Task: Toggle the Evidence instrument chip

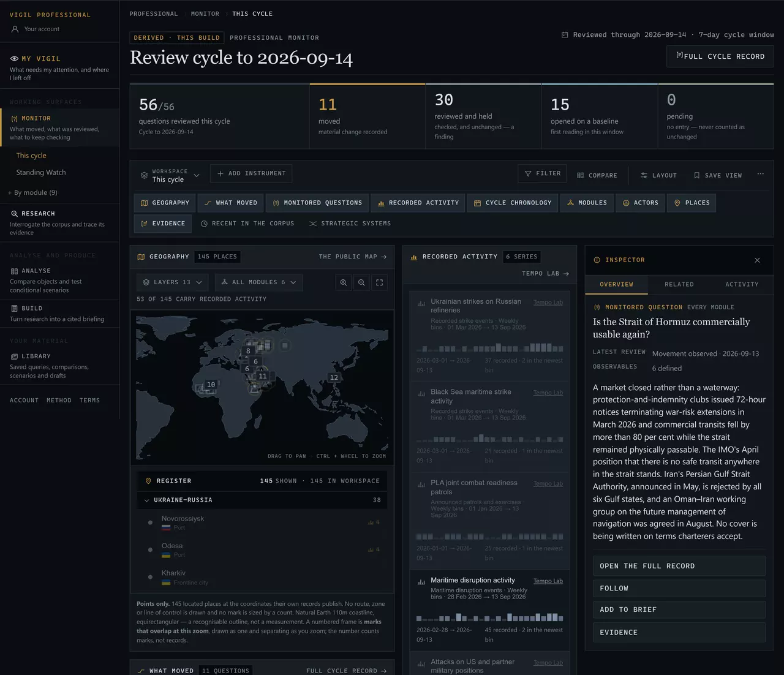Action: 163,224
